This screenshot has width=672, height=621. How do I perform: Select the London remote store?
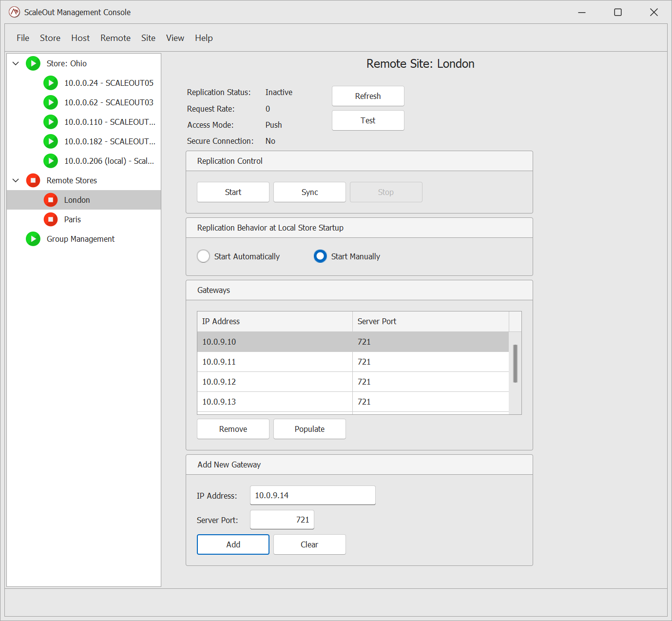pos(84,200)
